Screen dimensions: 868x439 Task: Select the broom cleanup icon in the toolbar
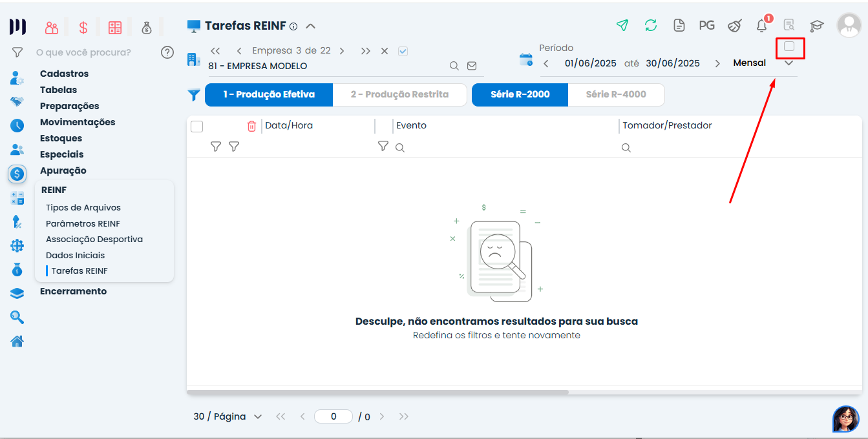click(735, 25)
